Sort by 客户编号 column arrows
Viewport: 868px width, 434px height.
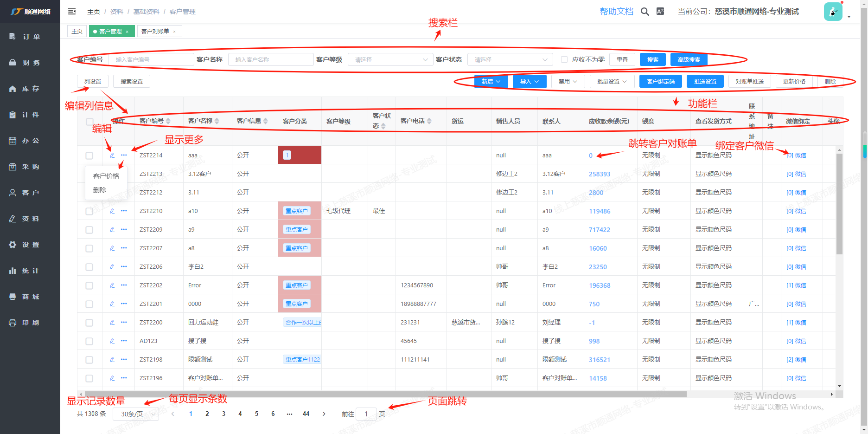point(168,121)
